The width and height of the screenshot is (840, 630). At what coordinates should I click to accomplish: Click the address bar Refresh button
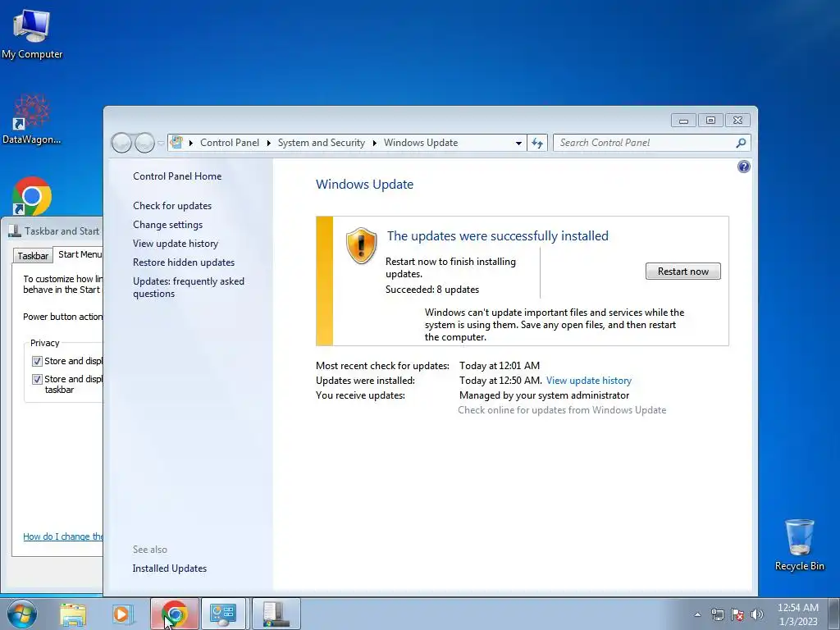[537, 143]
